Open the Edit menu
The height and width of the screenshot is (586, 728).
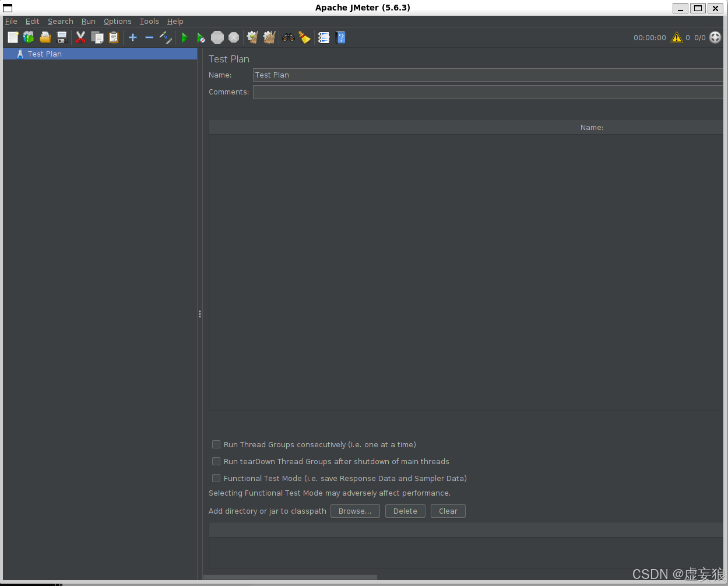tap(32, 21)
